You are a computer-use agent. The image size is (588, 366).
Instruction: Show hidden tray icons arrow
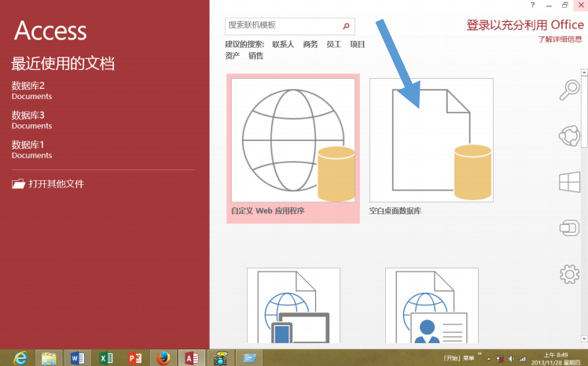489,359
